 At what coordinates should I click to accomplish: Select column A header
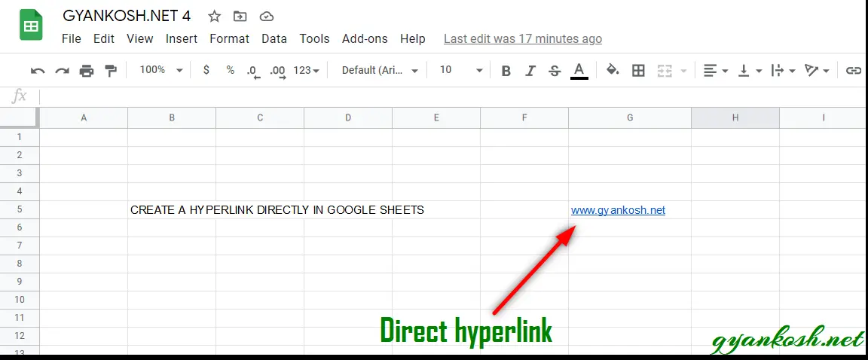tap(84, 117)
